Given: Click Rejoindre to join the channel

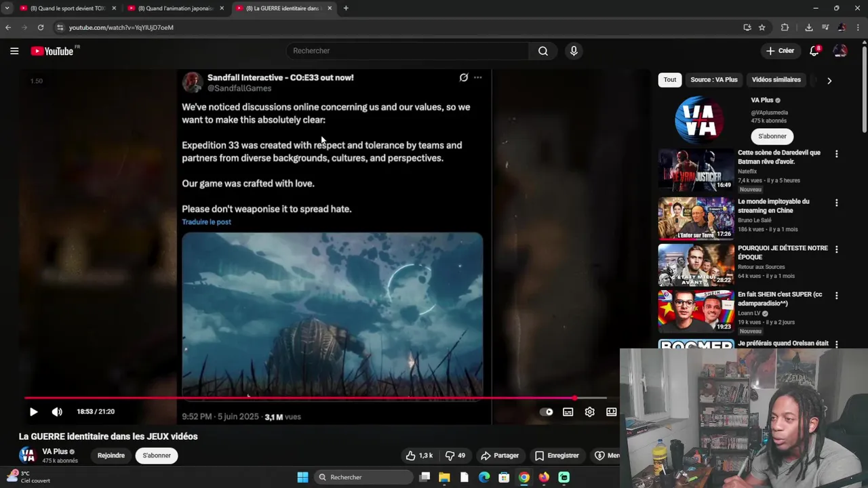Looking at the screenshot, I should click(x=111, y=455).
